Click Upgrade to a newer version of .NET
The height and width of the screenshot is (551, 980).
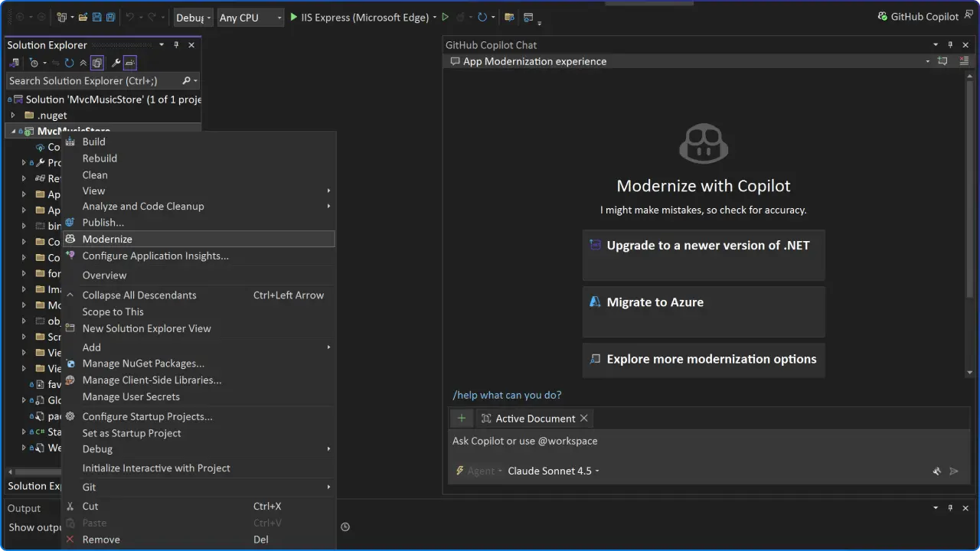[x=704, y=255]
